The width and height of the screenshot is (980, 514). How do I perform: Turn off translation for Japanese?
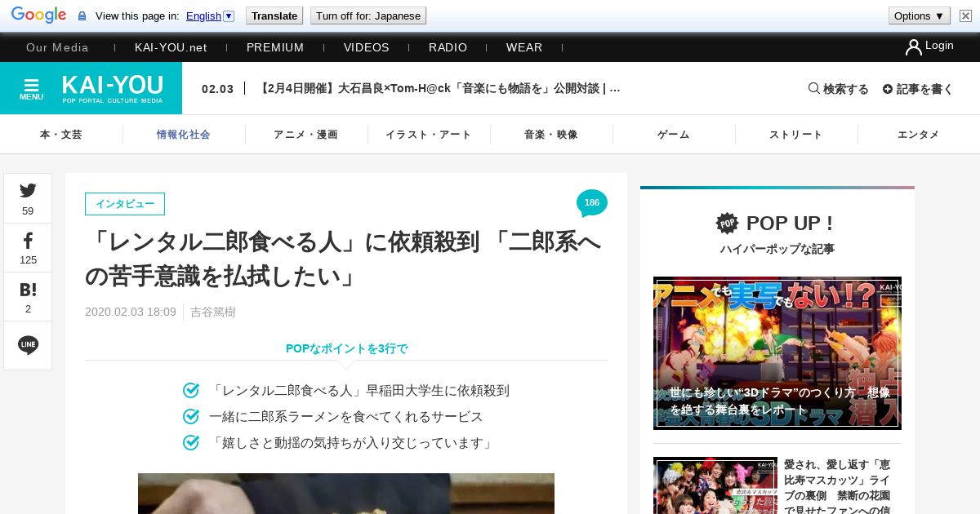[x=368, y=16]
